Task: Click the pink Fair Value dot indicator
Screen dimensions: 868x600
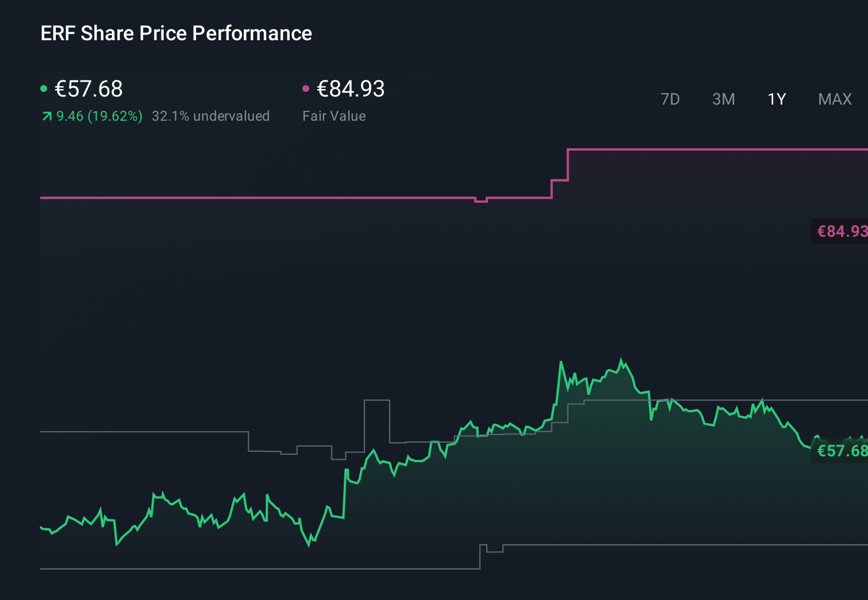Action: [x=306, y=88]
